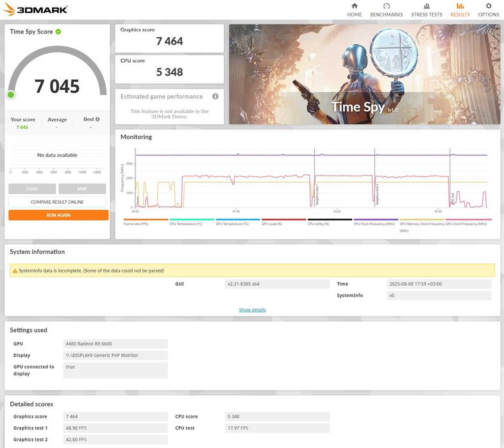The image size is (504, 448).
Task: Click the GPU value AMD Radeon RX 6600
Action: point(115,344)
